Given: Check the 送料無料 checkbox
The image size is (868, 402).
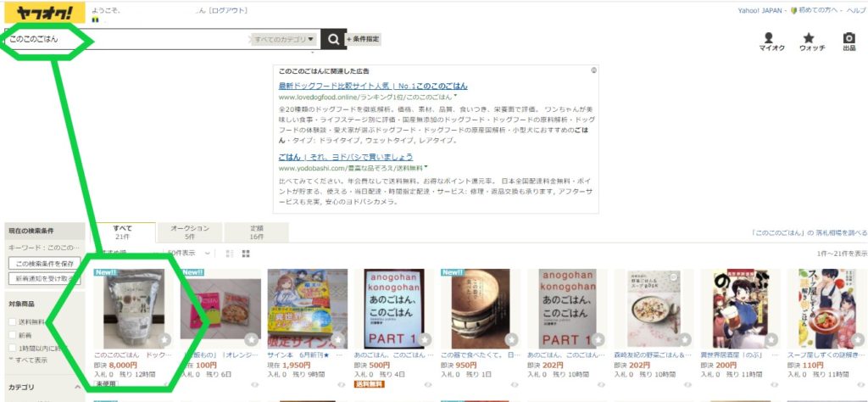Looking at the screenshot, I should (x=12, y=321).
